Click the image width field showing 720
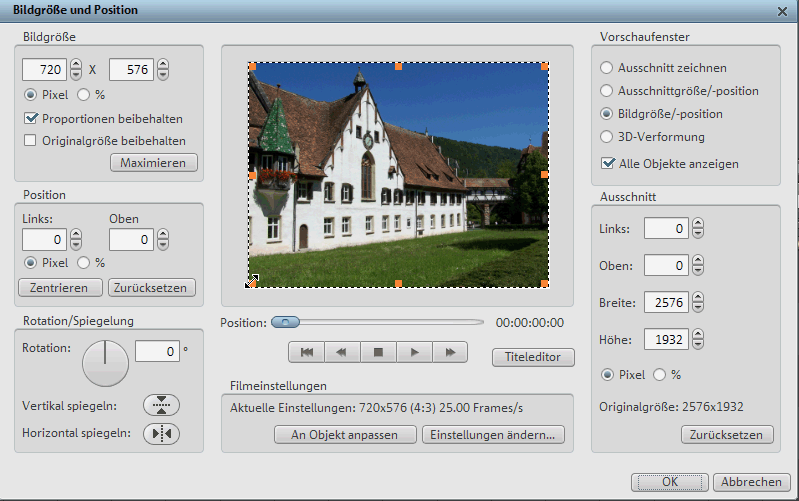This screenshot has height=501, width=799. 44,69
